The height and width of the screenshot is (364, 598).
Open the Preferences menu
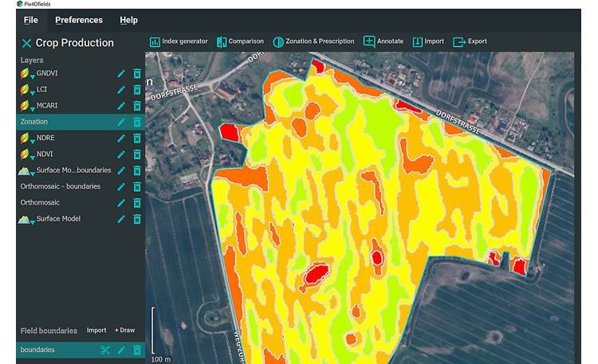point(78,20)
